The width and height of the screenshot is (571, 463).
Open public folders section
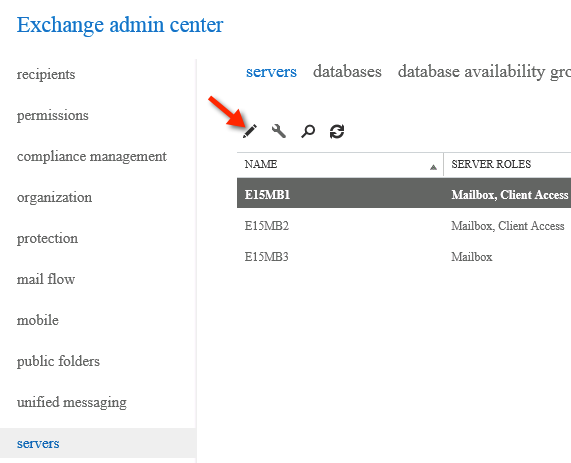click(58, 361)
